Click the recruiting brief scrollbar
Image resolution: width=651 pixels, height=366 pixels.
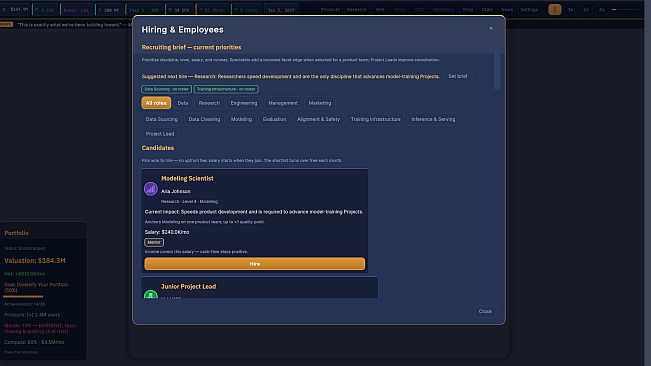pyautogui.click(x=497, y=71)
